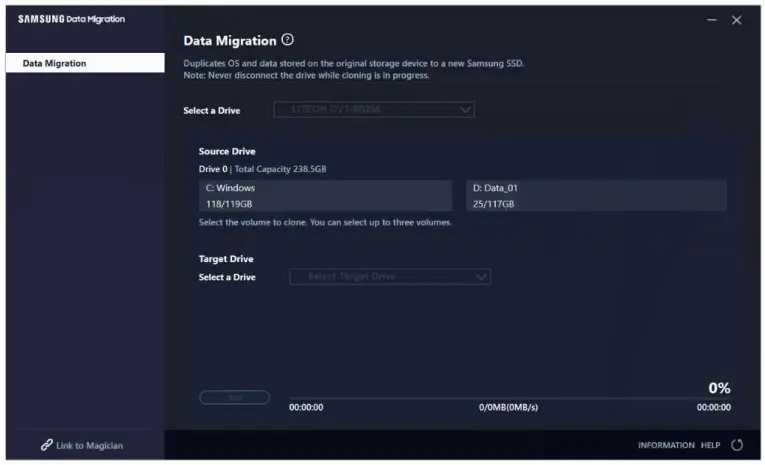Image resolution: width=765 pixels, height=465 pixels.
Task: Open the Data Migration help question-mark icon
Action: pos(287,40)
